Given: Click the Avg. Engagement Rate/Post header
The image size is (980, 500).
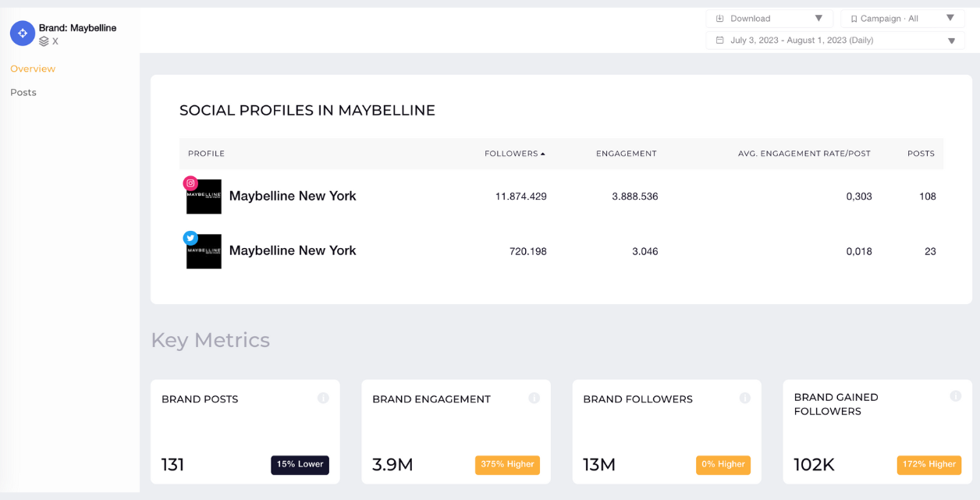Looking at the screenshot, I should tap(804, 154).
